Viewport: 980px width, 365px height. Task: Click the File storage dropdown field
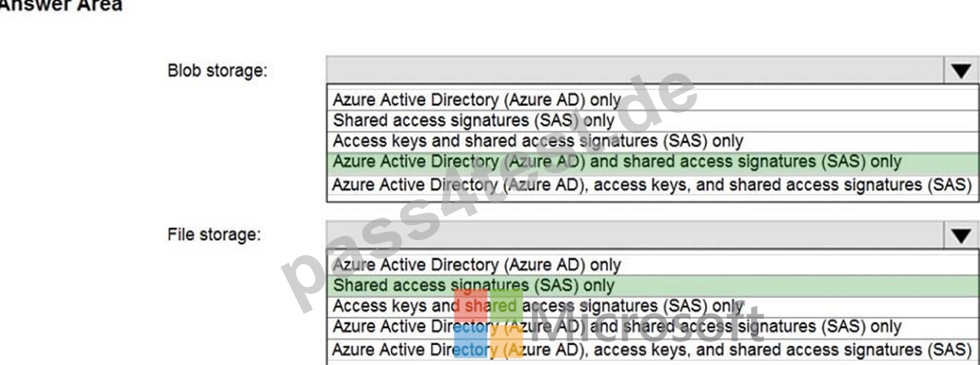point(652,235)
